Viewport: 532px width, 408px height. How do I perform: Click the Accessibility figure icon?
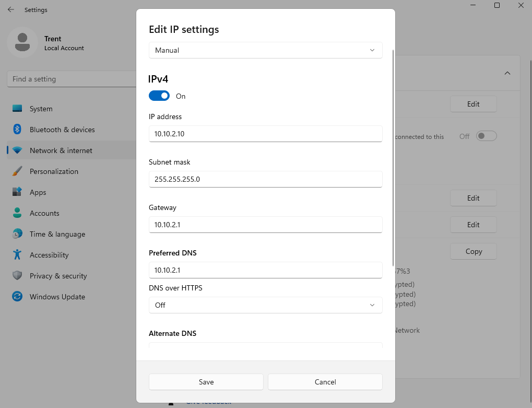(x=17, y=255)
